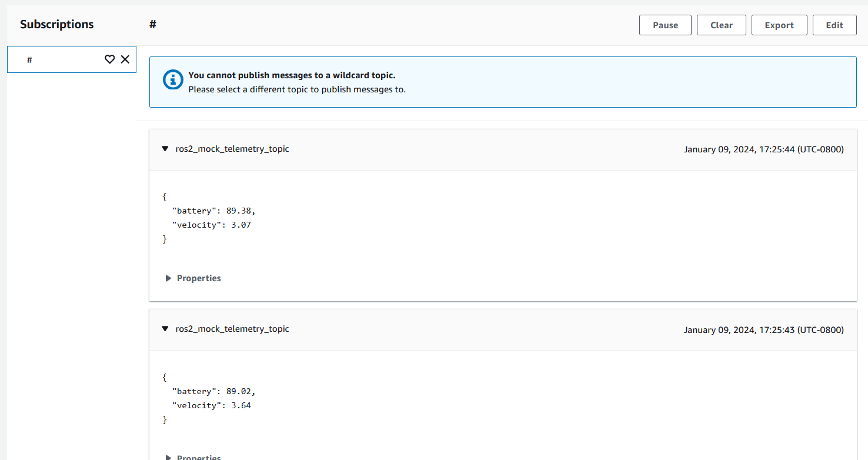This screenshot has width=868, height=460.
Task: Click the timestamp January 09, 2024, 17:25:44
Action: [763, 149]
